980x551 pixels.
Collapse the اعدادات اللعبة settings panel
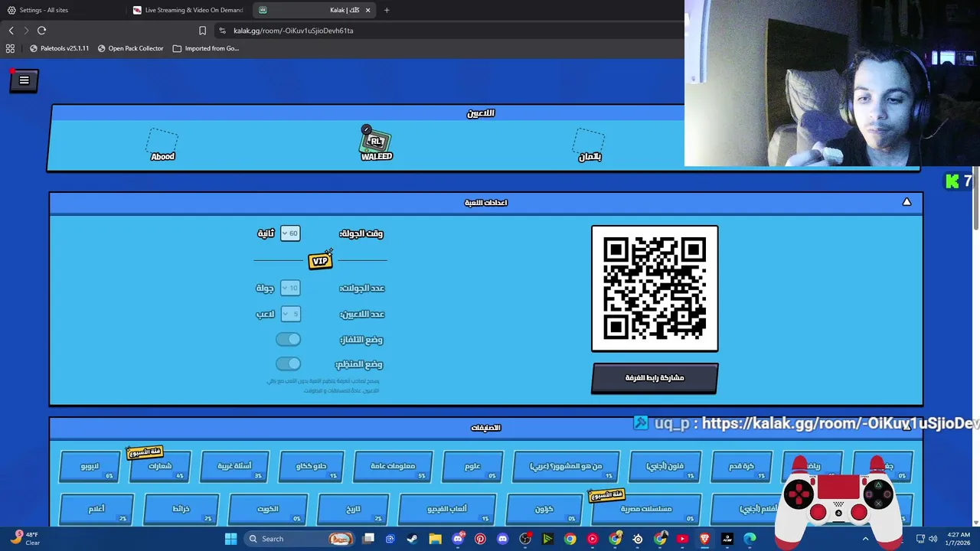click(x=906, y=202)
